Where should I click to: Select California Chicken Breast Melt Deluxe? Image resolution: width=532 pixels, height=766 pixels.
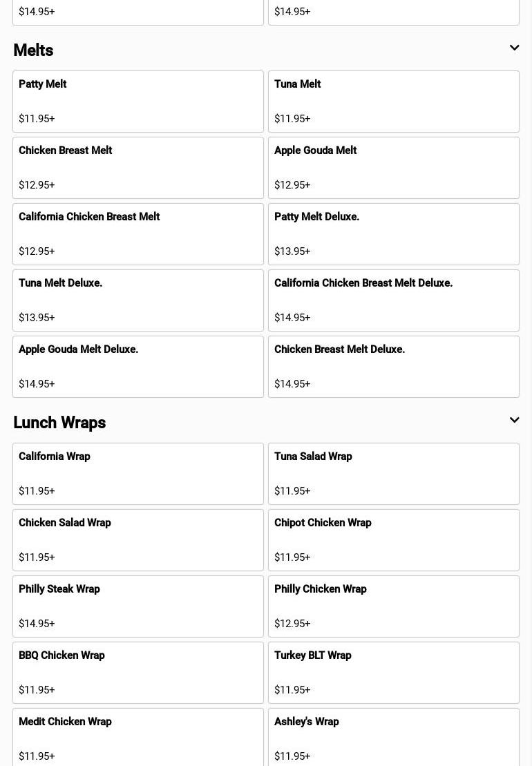[x=393, y=300]
